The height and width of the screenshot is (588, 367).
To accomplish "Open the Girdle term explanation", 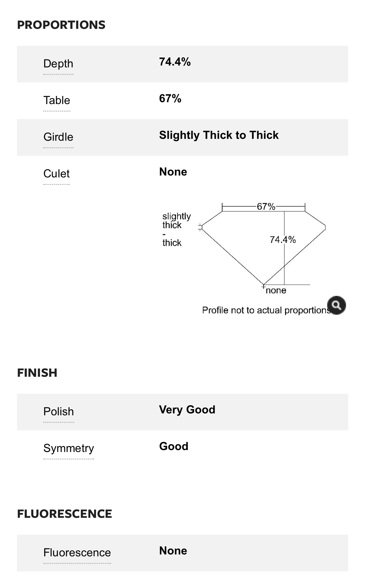I will click(x=58, y=137).
